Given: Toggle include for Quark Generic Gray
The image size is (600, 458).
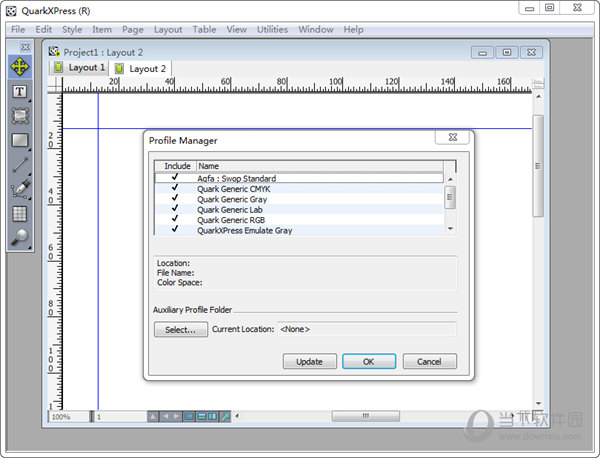Looking at the screenshot, I should tap(175, 198).
